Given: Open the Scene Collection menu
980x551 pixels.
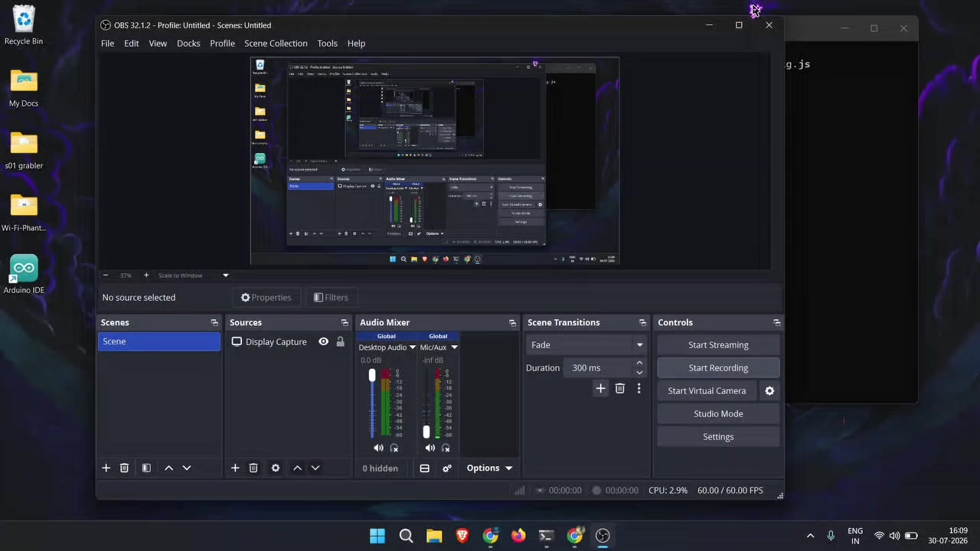Looking at the screenshot, I should click(x=276, y=44).
